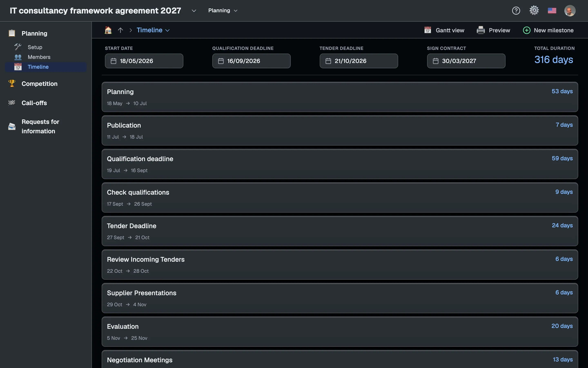
Task: Change language via the US flag icon
Action: [x=552, y=11]
